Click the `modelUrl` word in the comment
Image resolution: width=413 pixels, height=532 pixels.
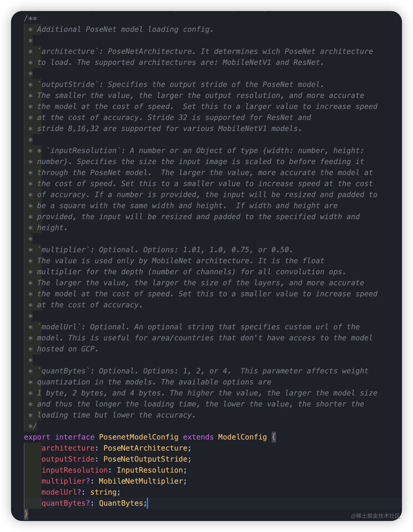(x=61, y=327)
